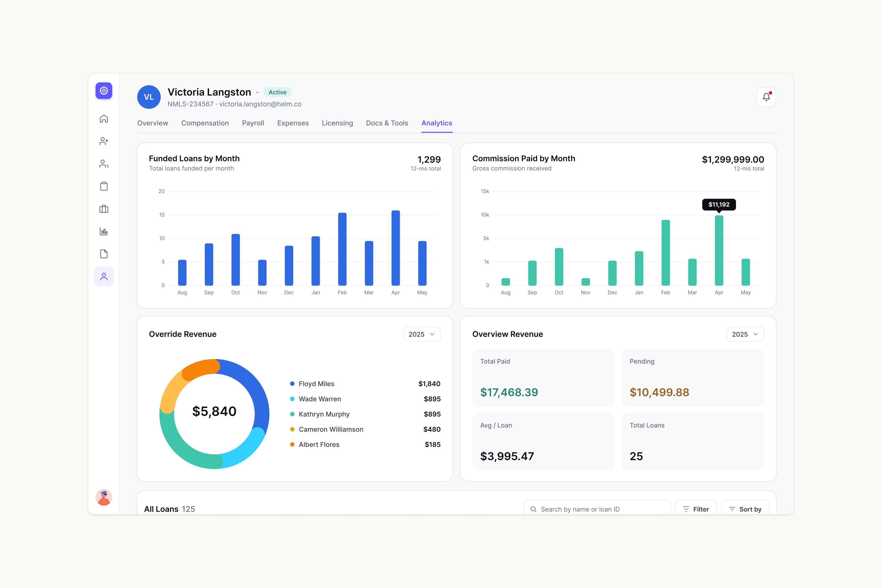Screen dimensions: 882x588
Task: Click the teal Kathryn Murphy legend dot
Action: pos(292,414)
